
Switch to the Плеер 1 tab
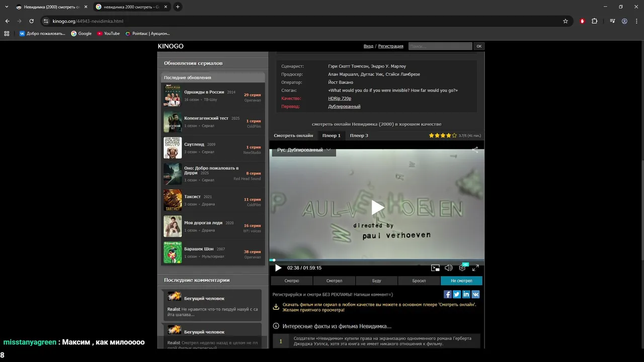point(332,136)
